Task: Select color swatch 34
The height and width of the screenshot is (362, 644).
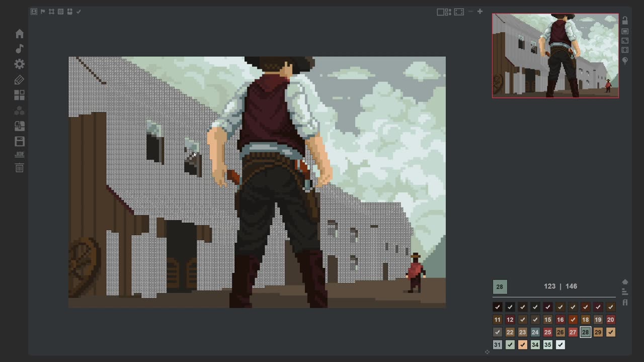Action: pyautogui.click(x=535, y=344)
